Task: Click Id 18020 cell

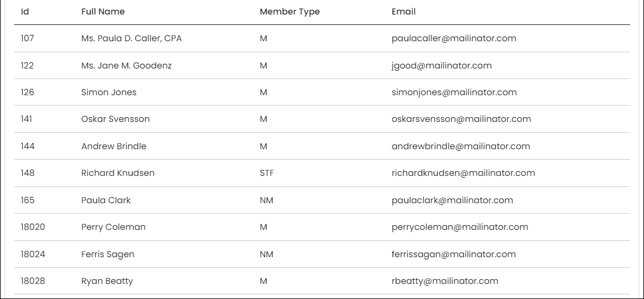Action: tap(33, 226)
